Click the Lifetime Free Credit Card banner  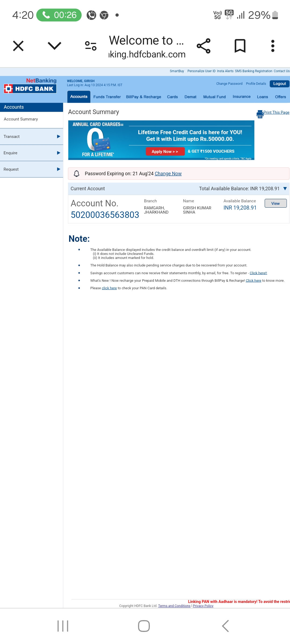[x=161, y=140]
